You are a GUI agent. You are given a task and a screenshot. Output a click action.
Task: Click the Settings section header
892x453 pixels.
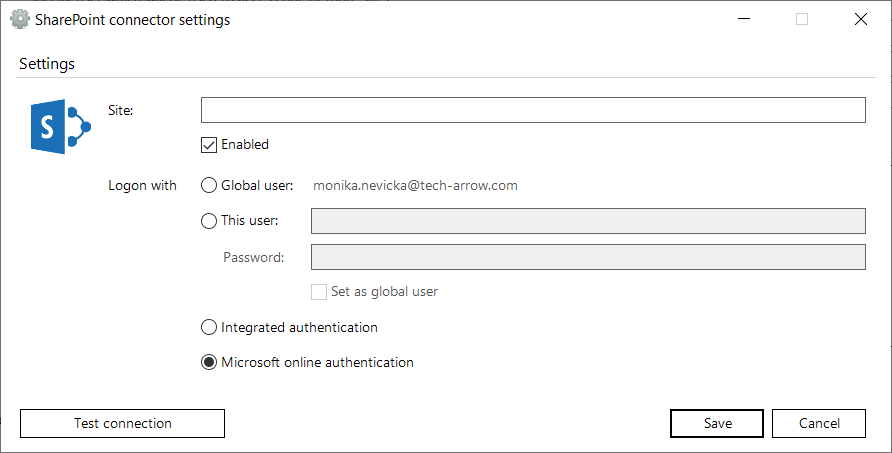coord(47,64)
